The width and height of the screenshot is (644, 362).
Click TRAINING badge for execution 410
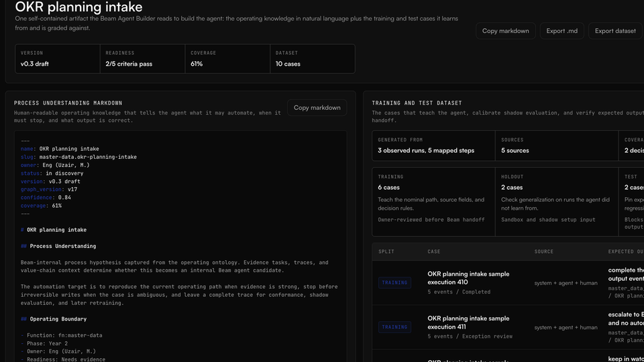tap(394, 282)
